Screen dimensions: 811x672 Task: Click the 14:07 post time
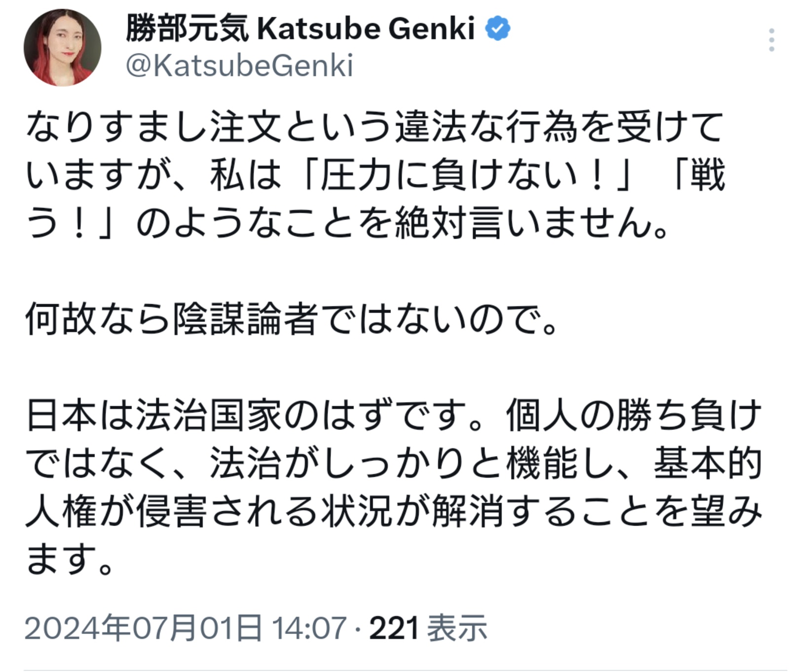[x=309, y=629]
